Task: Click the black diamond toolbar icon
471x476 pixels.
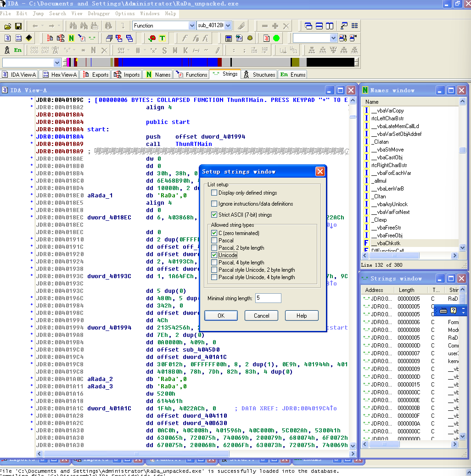Action: (x=29, y=38)
